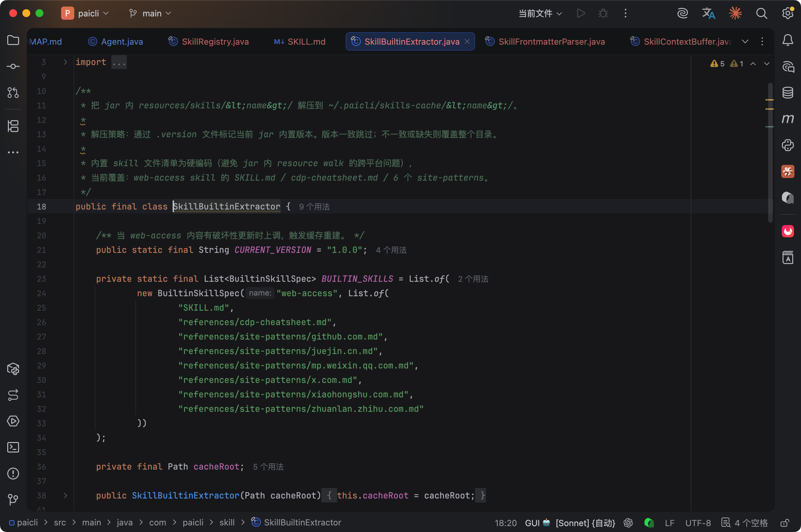The height and width of the screenshot is (532, 801).
Task: Open the Git tool window
Action: tap(13, 499)
